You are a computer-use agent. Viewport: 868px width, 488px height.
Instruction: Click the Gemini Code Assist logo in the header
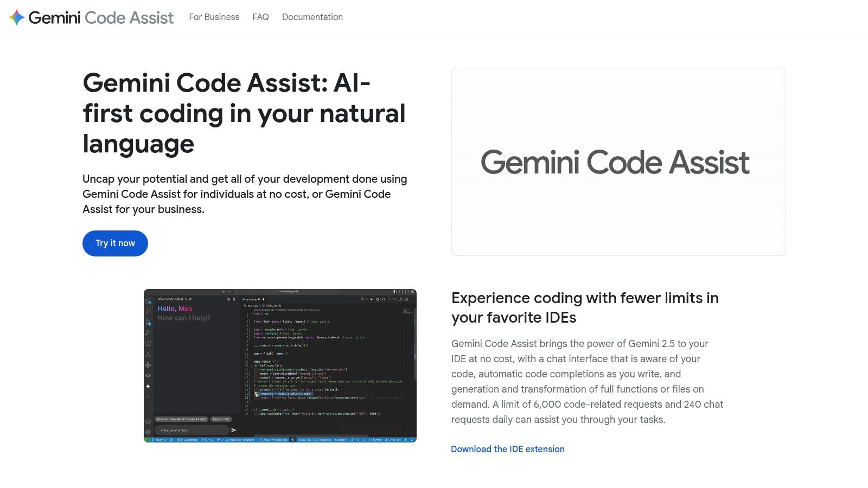(92, 17)
